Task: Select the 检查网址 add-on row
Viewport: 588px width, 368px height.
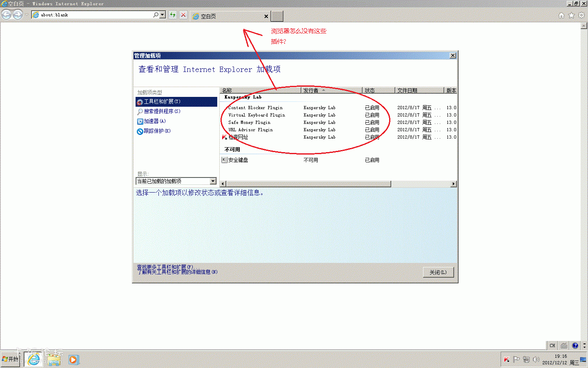Action: pyautogui.click(x=339, y=137)
